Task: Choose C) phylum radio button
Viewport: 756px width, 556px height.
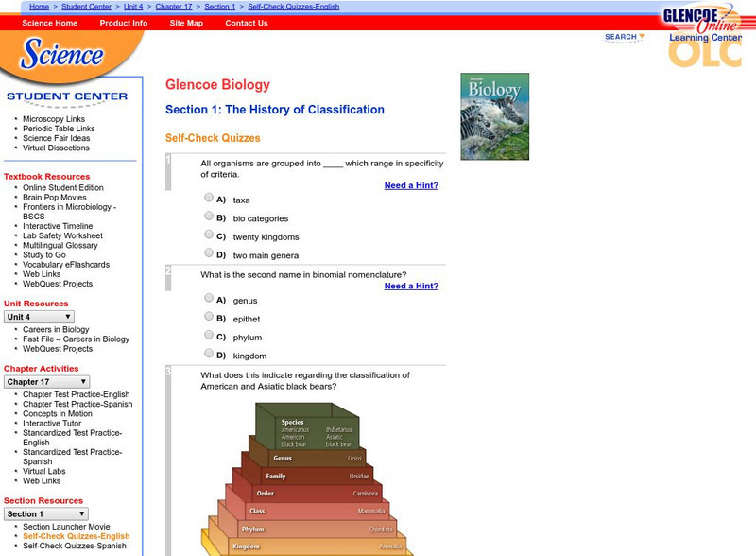Action: tap(209, 335)
